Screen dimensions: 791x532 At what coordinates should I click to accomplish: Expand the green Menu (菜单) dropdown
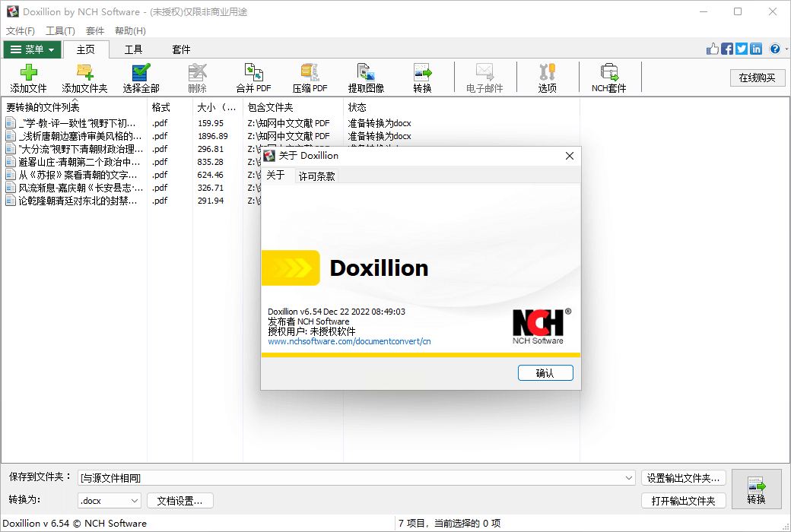31,50
